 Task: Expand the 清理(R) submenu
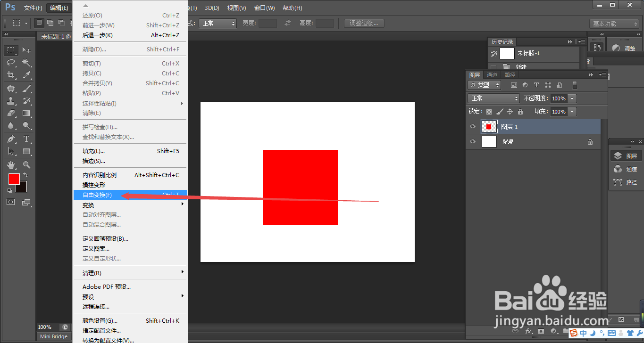click(x=130, y=273)
